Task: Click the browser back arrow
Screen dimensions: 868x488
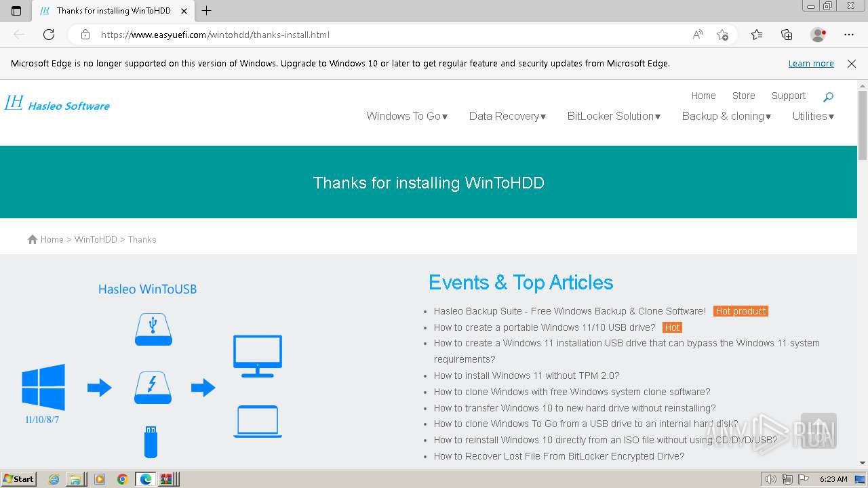Action: coord(19,35)
